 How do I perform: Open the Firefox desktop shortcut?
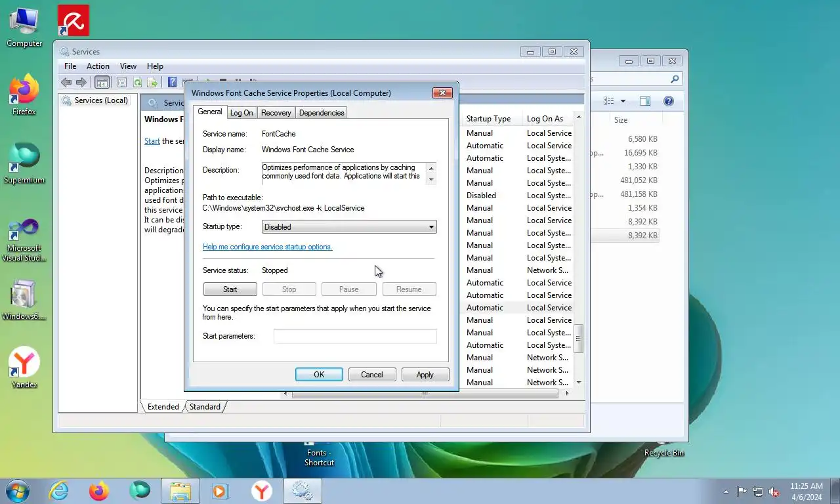[24, 95]
